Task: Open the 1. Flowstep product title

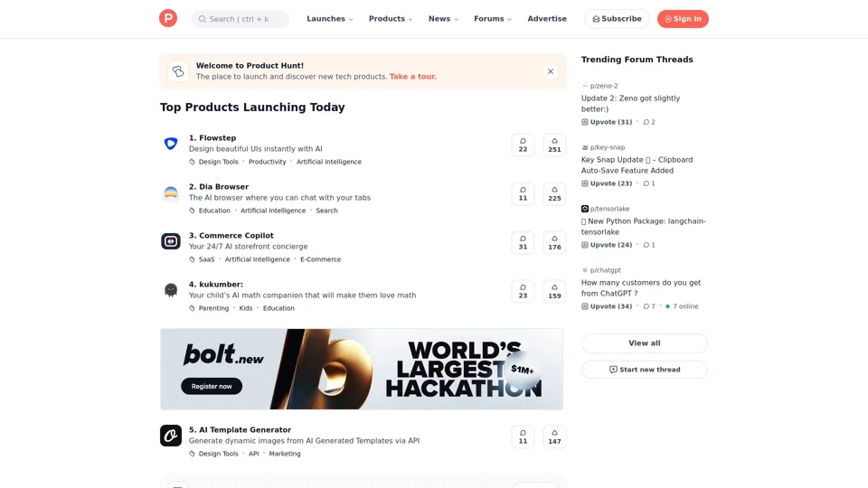Action: click(212, 138)
